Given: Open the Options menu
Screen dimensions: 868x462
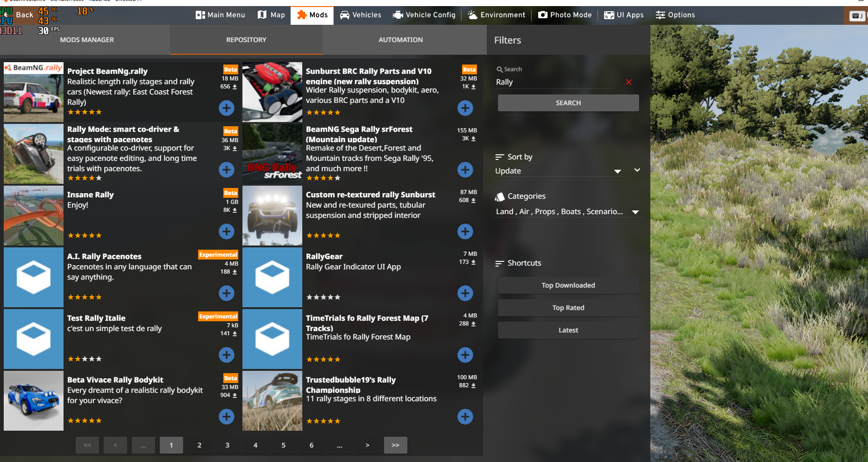Looking at the screenshot, I should click(675, 15).
